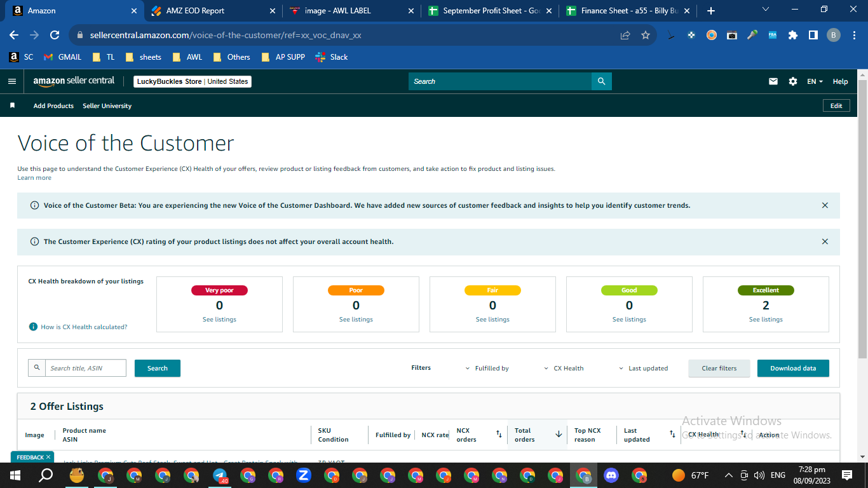This screenshot has width=868, height=488.
Task: See listings under Excellent
Action: (x=766, y=320)
